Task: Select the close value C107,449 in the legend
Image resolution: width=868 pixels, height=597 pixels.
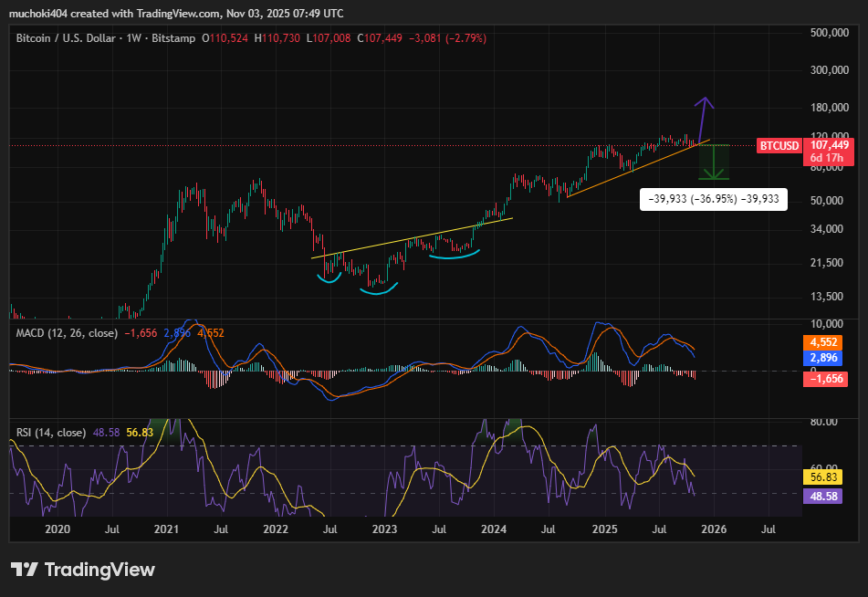Action: coord(380,38)
